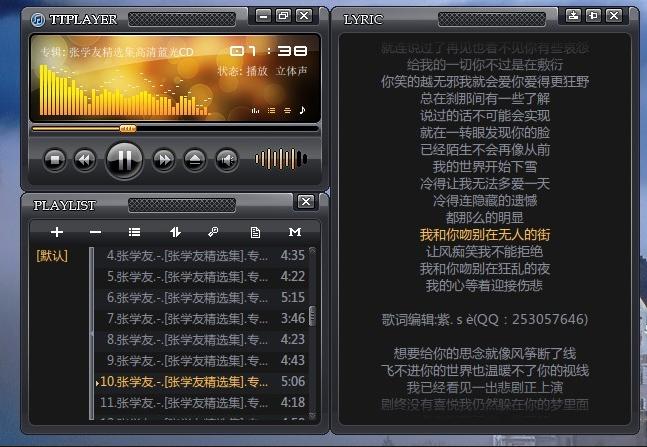Remove files with the playlist minus icon
This screenshot has width=647, height=447.
[x=95, y=232]
